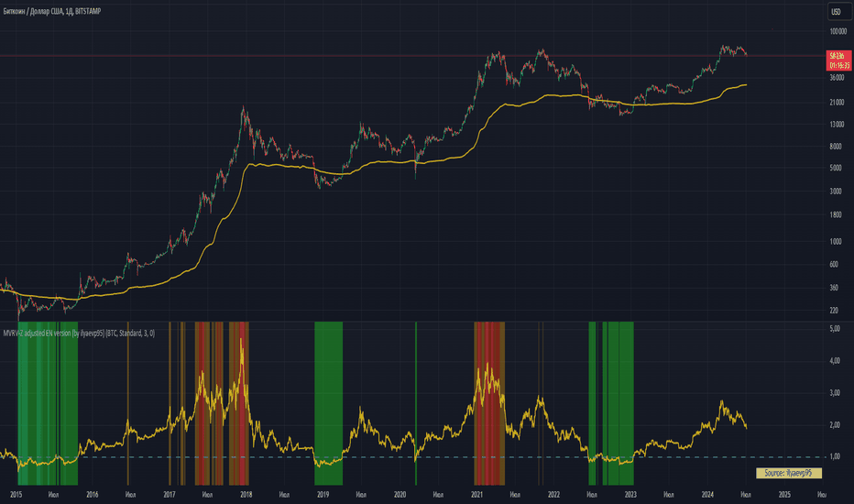
Task: Click the 2020 label on time axis
Action: point(400,495)
